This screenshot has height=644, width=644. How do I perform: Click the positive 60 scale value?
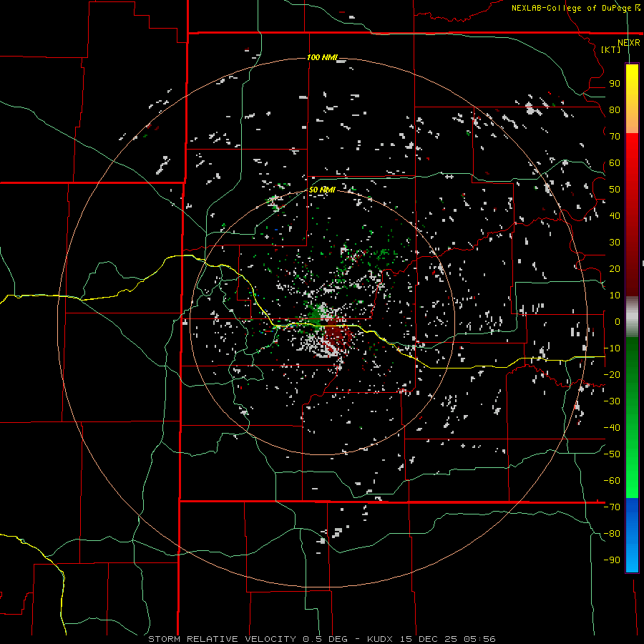click(615, 162)
